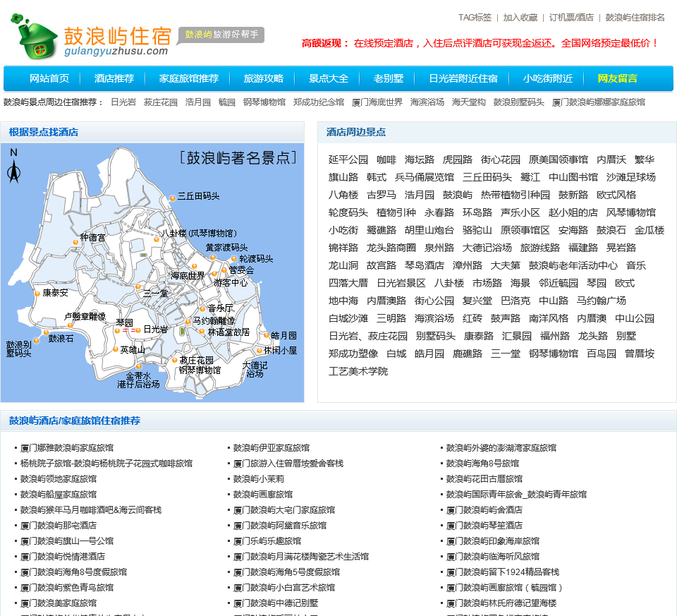Click 日光岩景区 attraction link
The image size is (677, 616).
401,283
